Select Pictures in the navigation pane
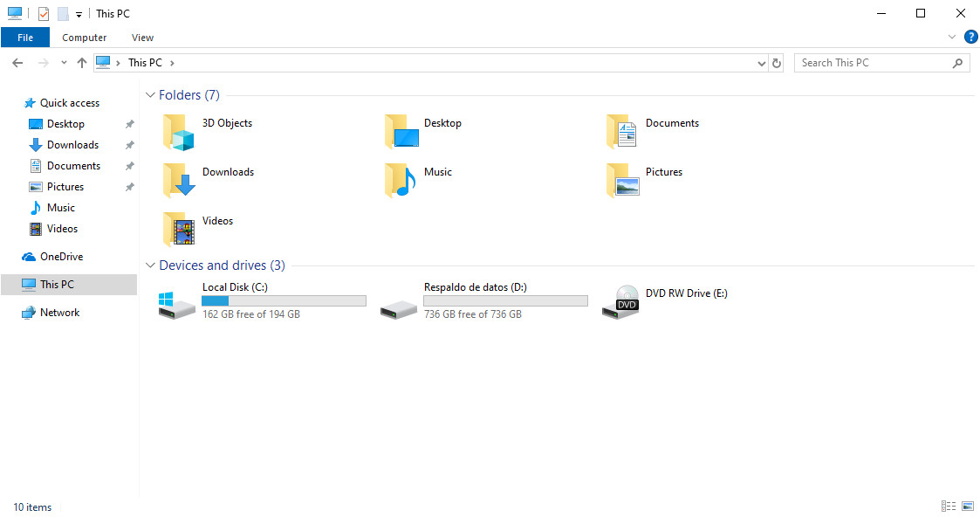This screenshot has width=980, height=517. pyautogui.click(x=65, y=187)
